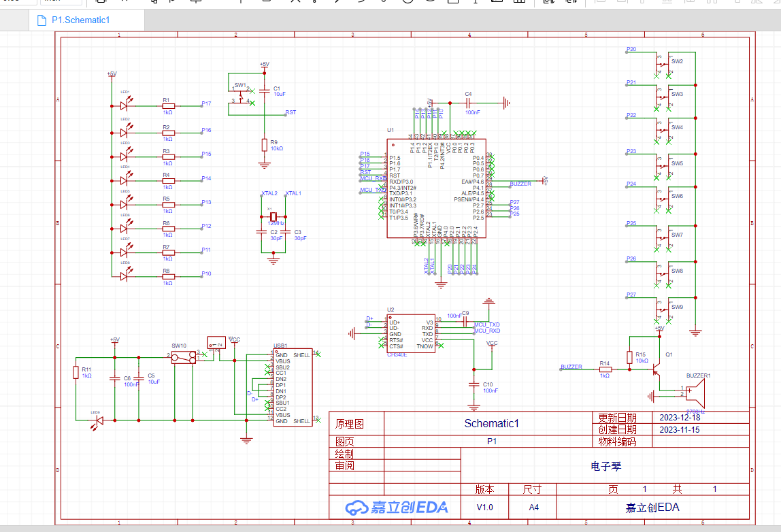The height and width of the screenshot is (532, 781).
Task: Select resistor R11 1kΩ
Action: (x=76, y=372)
